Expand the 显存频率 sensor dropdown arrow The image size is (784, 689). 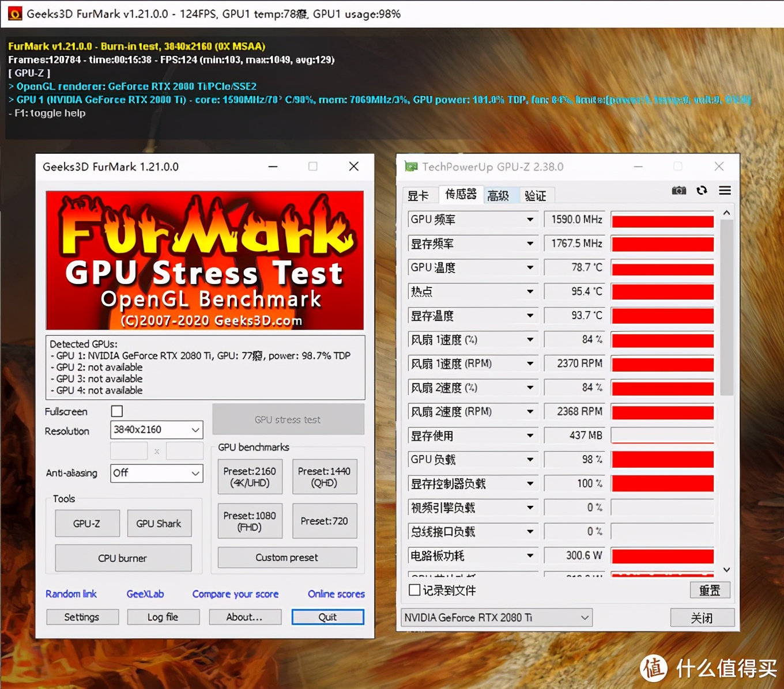tap(530, 244)
